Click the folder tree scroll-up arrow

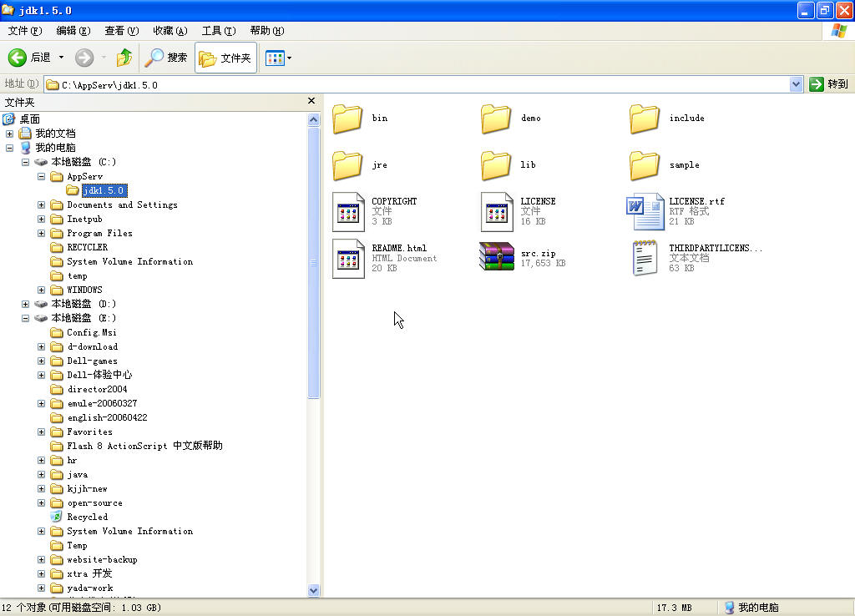click(314, 119)
